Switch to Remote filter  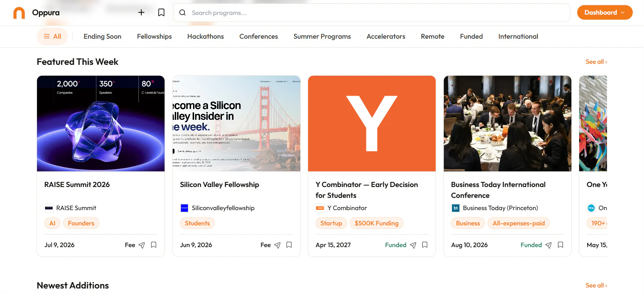tap(433, 36)
